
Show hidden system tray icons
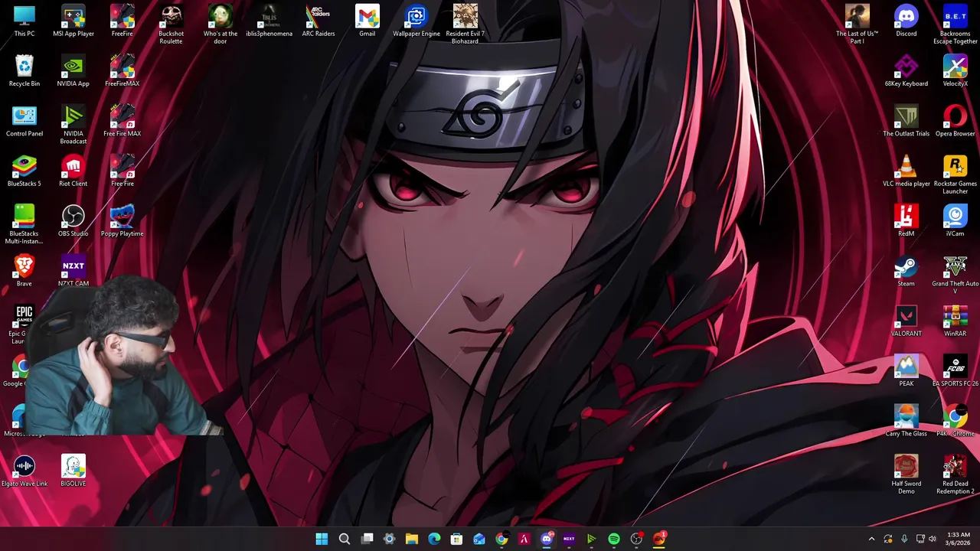[871, 540]
